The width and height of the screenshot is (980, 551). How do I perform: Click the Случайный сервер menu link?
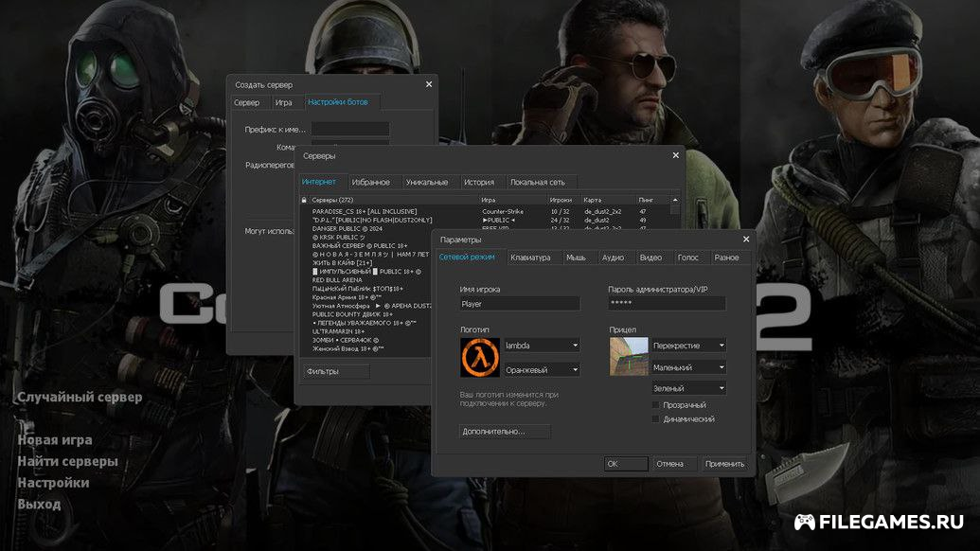pyautogui.click(x=80, y=398)
